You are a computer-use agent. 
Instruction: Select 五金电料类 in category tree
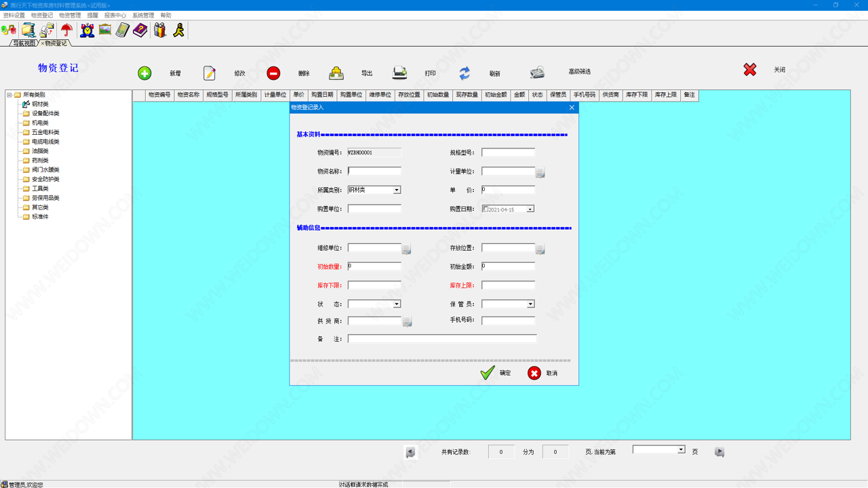45,132
